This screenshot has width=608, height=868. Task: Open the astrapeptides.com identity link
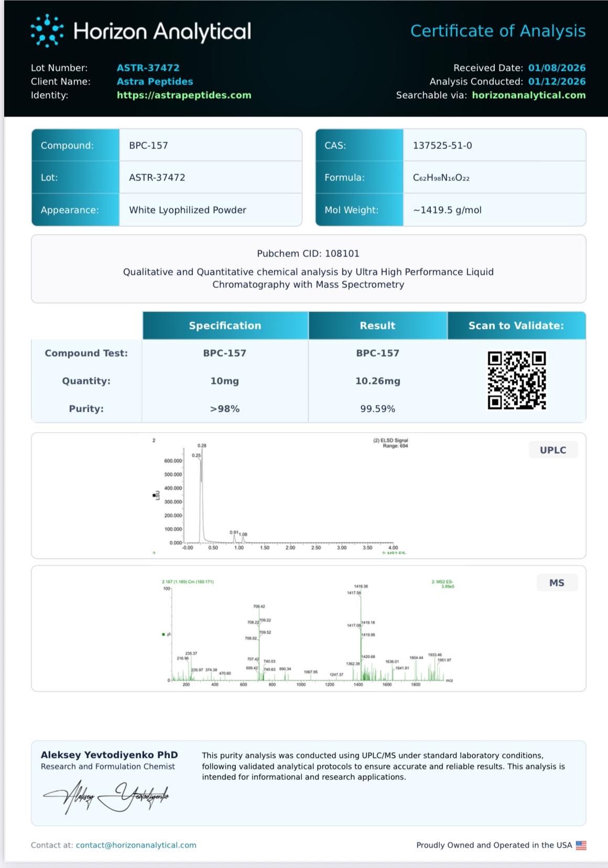(x=184, y=95)
